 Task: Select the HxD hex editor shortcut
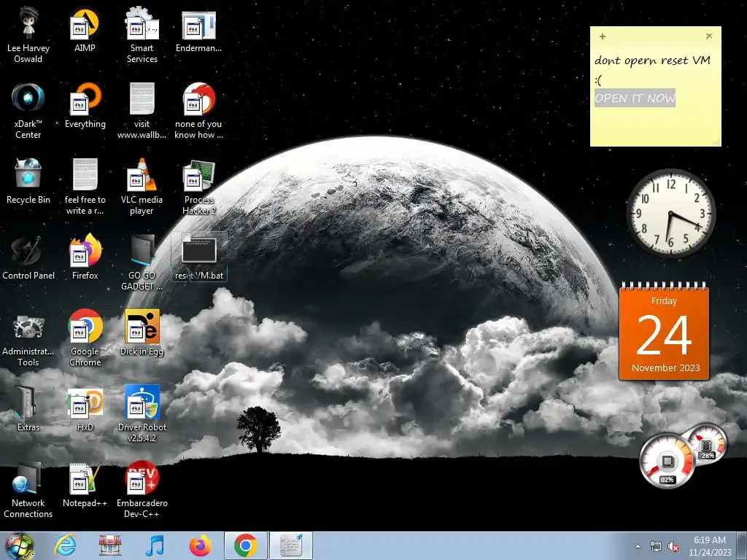coord(85,410)
